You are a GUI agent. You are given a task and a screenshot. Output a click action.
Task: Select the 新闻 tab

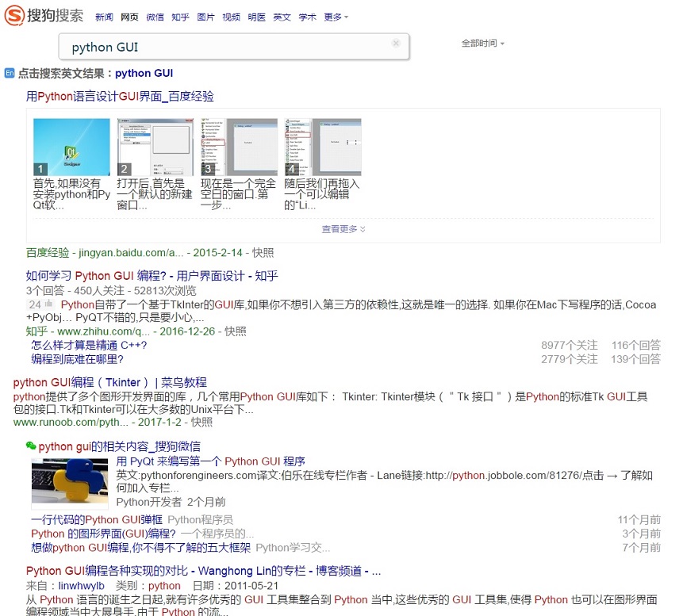click(104, 17)
